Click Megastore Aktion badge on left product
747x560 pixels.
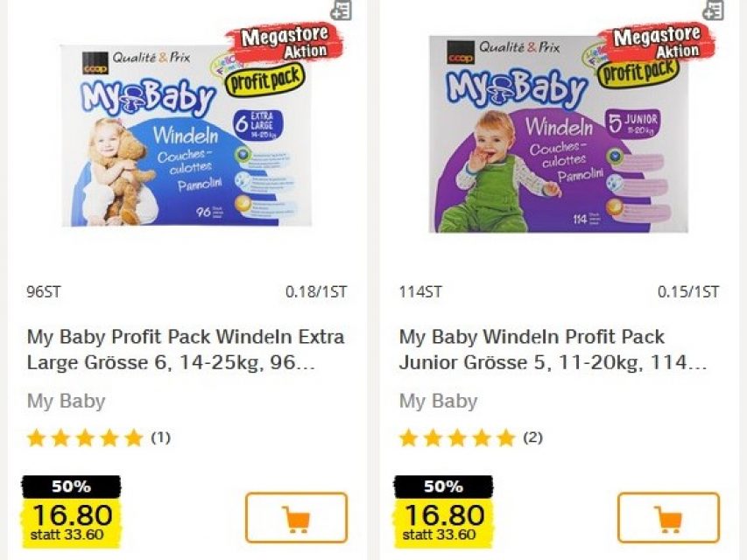pyautogui.click(x=285, y=43)
